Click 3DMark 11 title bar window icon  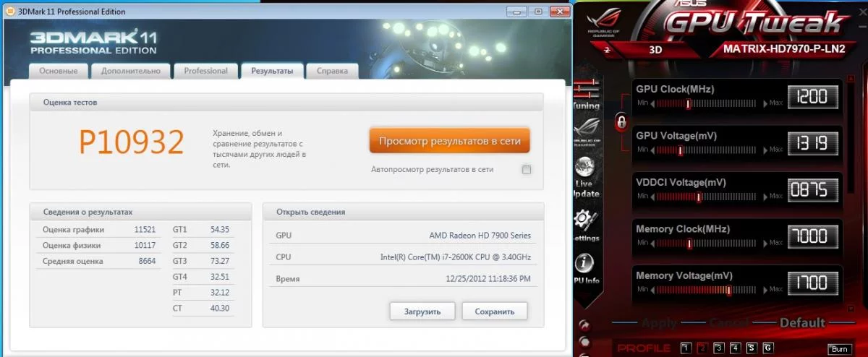(10, 12)
